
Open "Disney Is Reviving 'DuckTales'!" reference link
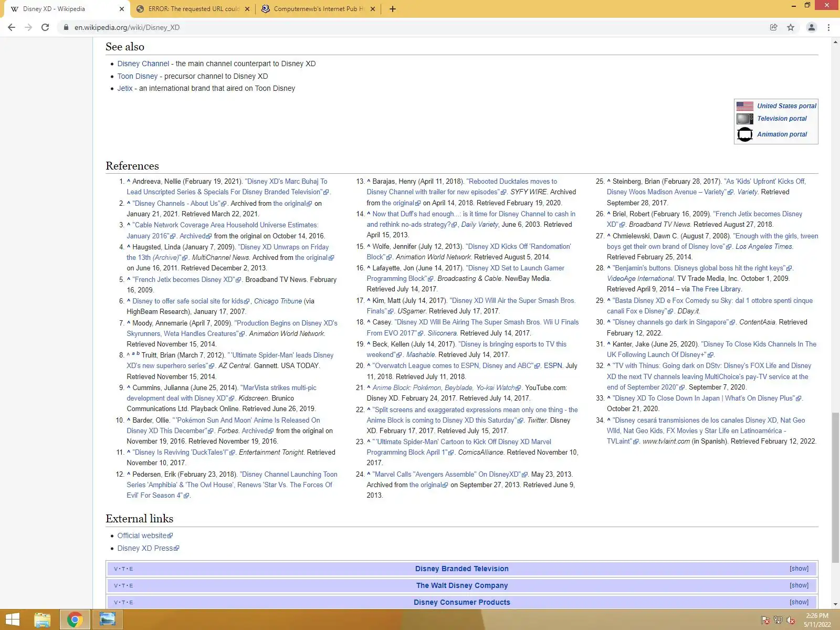click(184, 452)
